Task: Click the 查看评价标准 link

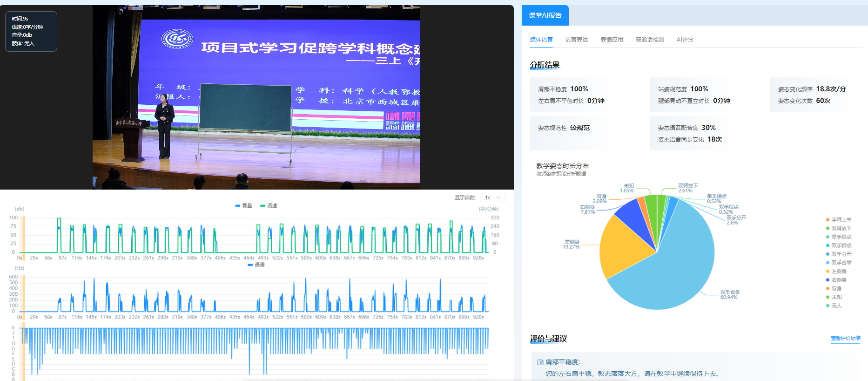Action: click(x=845, y=338)
